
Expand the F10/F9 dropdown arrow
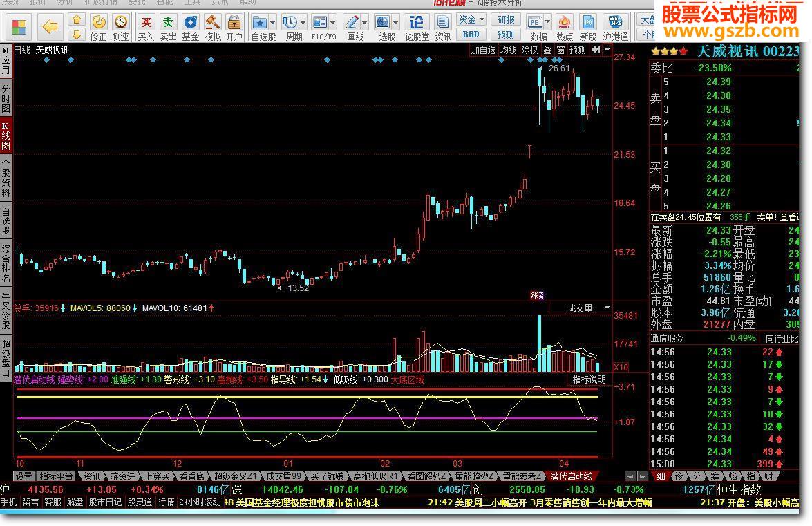pyautogui.click(x=333, y=23)
